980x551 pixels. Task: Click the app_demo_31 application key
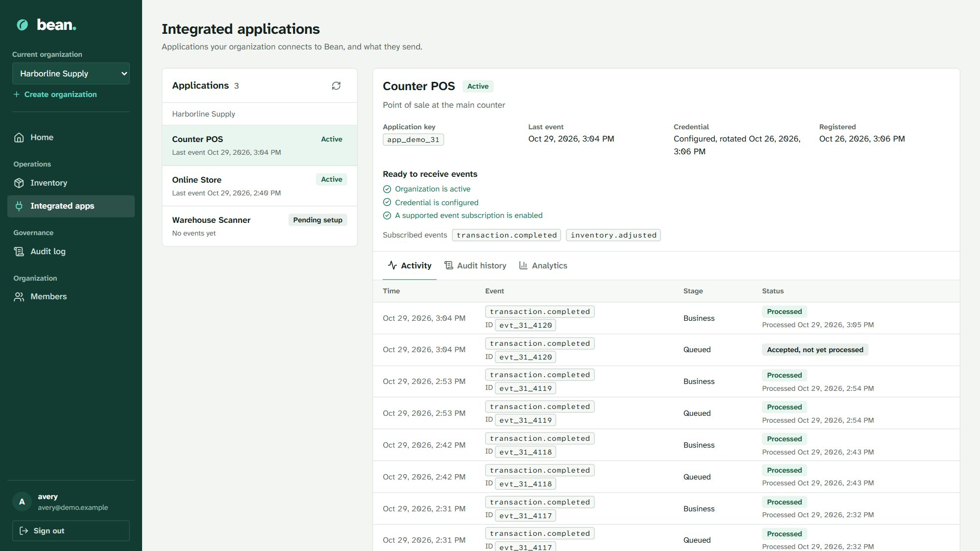point(413,140)
